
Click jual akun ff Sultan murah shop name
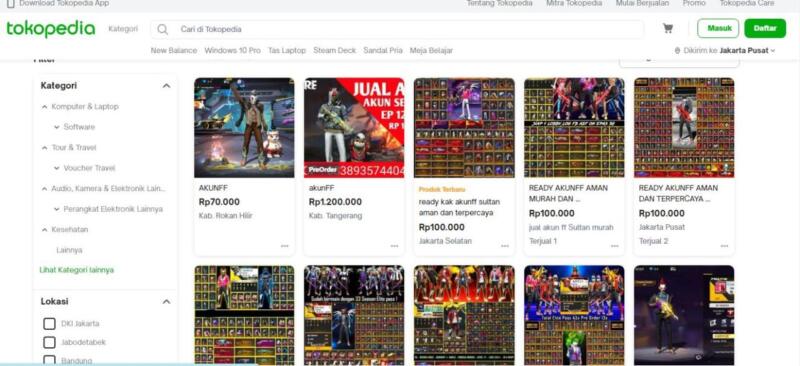click(x=571, y=227)
